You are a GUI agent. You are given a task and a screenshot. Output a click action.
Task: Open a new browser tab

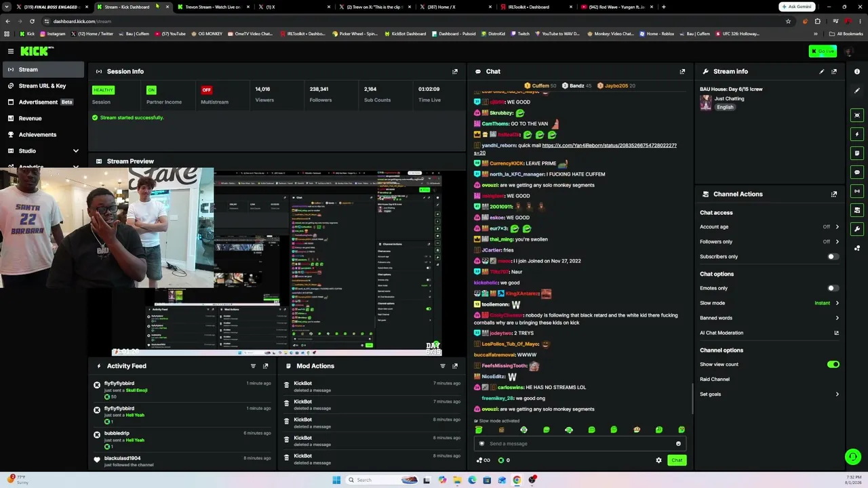coord(663,7)
